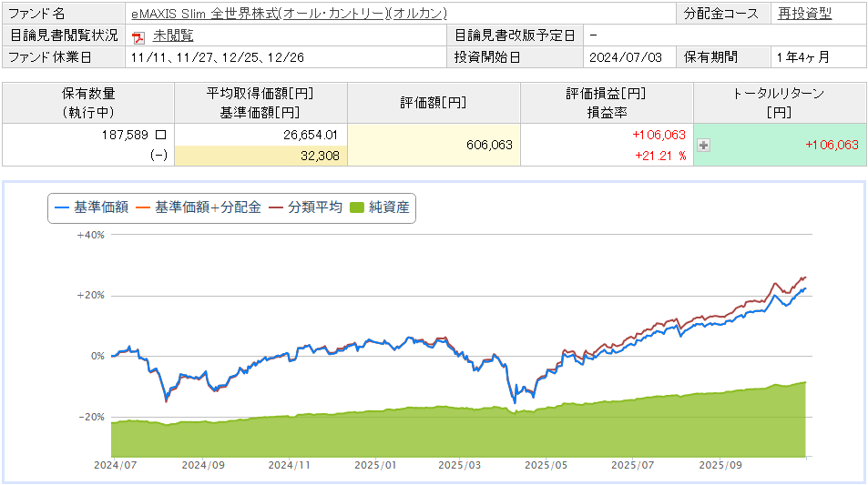Open the 未閲覧 prospectus link
868x485 pixels.
[x=173, y=35]
